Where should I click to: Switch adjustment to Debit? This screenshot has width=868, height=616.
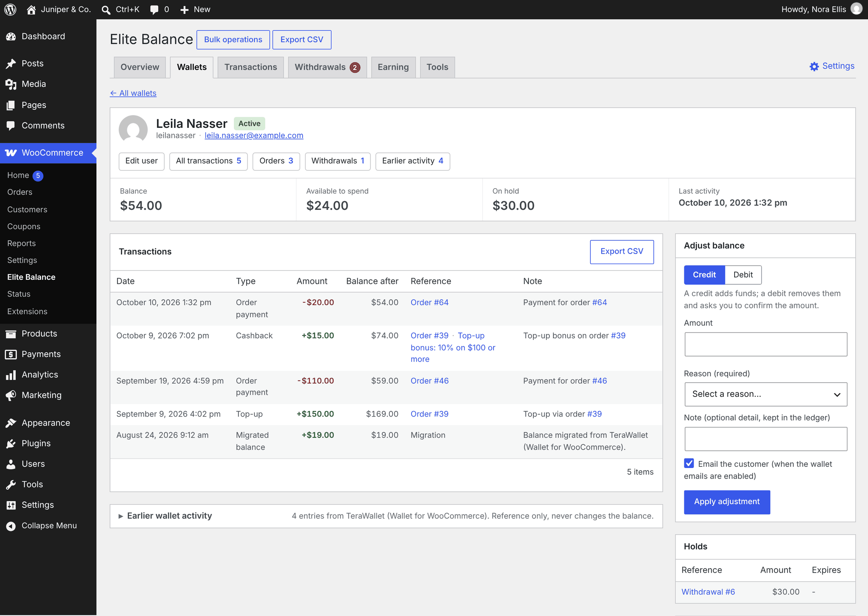pyautogui.click(x=743, y=275)
